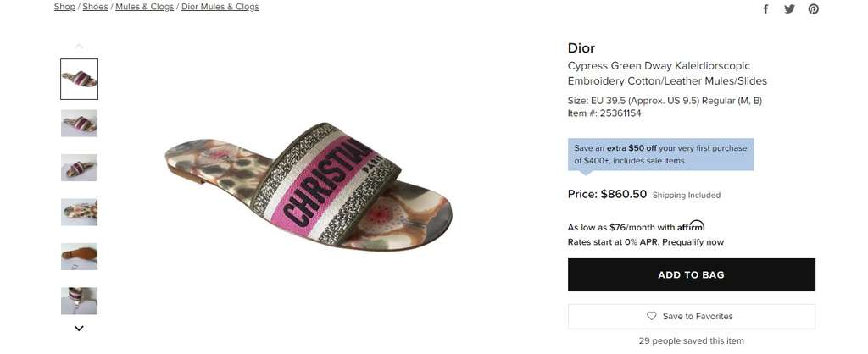The image size is (868, 354).
Task: Open the Shop breadcrumb link
Action: (x=64, y=7)
